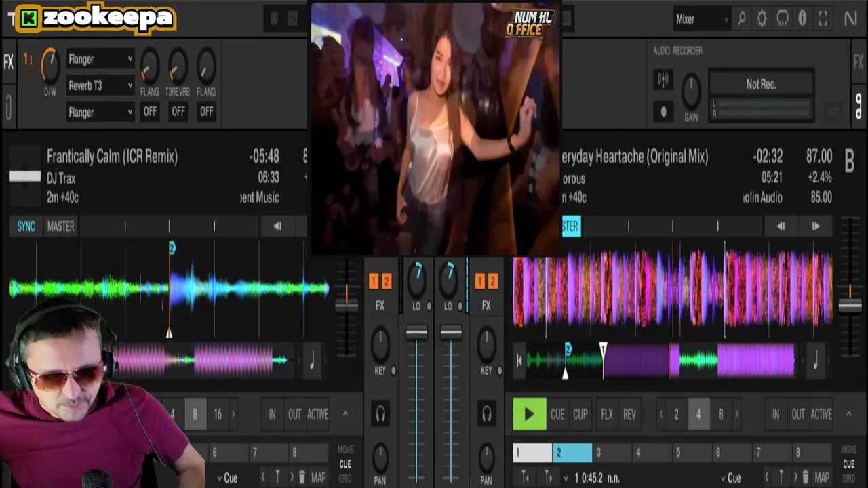Toggle Deck B loop ACTIVE button
Screen dimensions: 868x488
tap(821, 414)
